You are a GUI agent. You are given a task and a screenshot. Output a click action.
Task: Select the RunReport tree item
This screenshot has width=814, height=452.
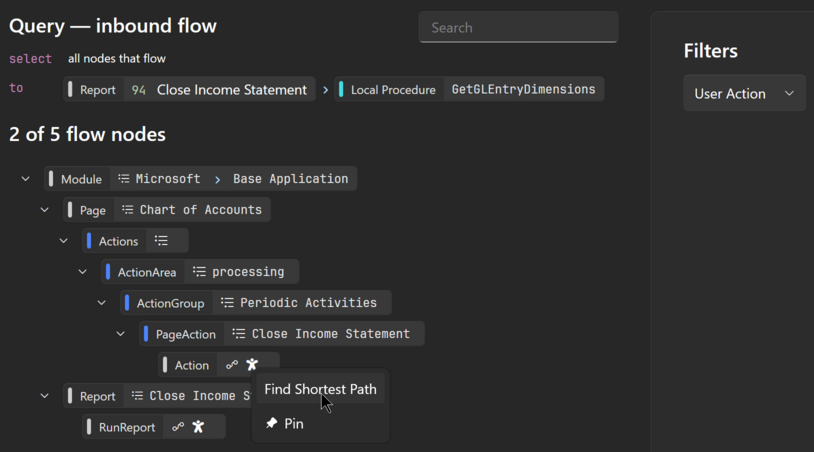[x=154, y=427]
